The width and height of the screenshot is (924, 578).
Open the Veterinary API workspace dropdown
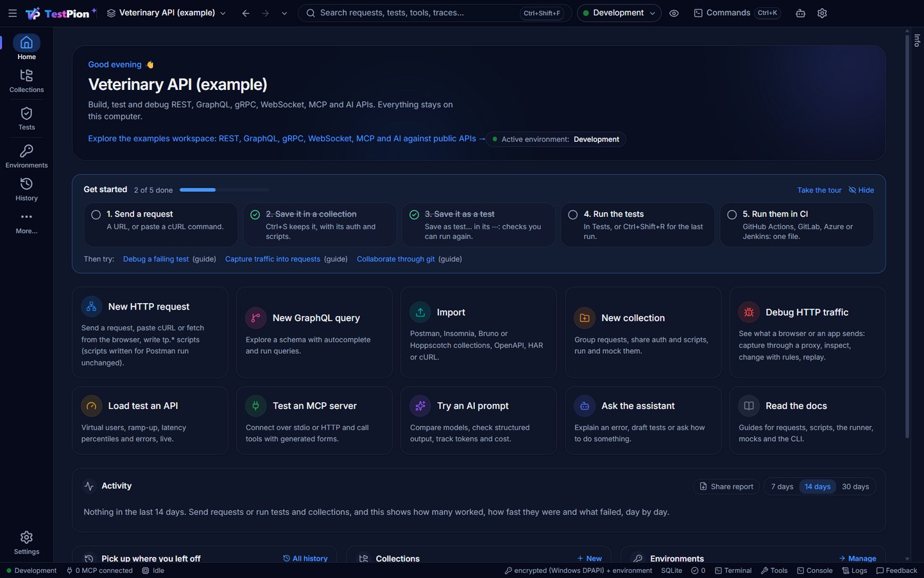(166, 13)
